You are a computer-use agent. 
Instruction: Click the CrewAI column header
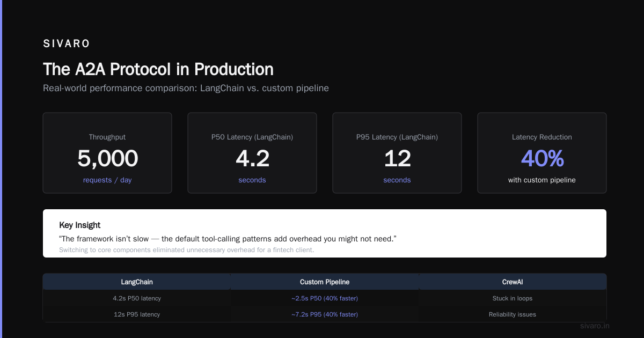point(513,282)
